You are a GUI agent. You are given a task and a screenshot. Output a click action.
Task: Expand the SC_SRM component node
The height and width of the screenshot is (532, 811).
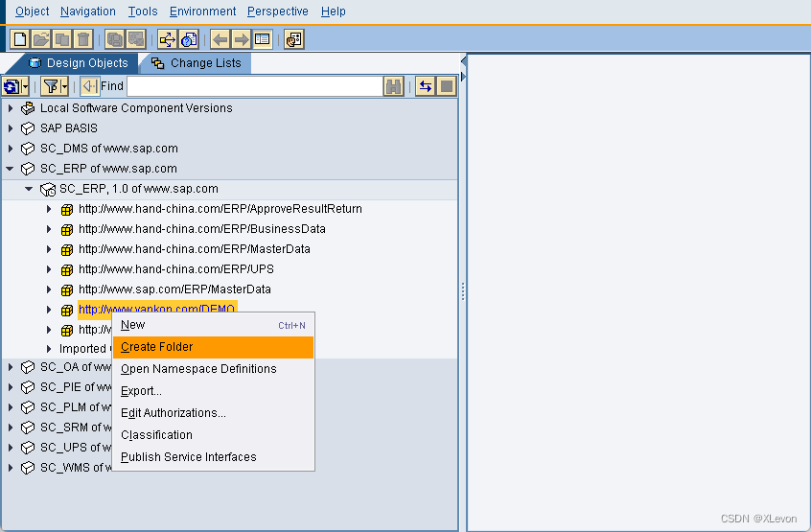11,428
